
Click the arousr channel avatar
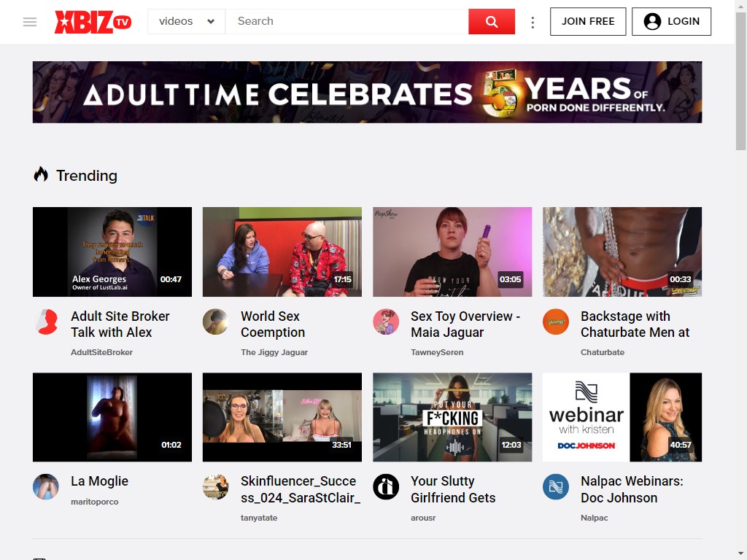(386, 486)
